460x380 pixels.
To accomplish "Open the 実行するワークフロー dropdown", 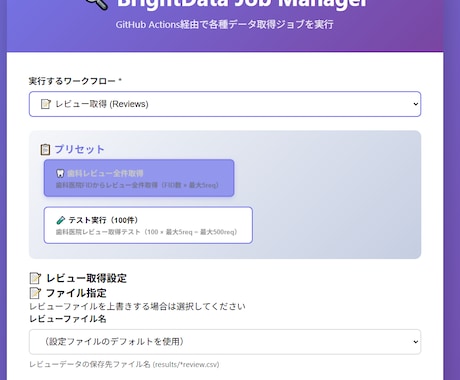I will (x=225, y=104).
